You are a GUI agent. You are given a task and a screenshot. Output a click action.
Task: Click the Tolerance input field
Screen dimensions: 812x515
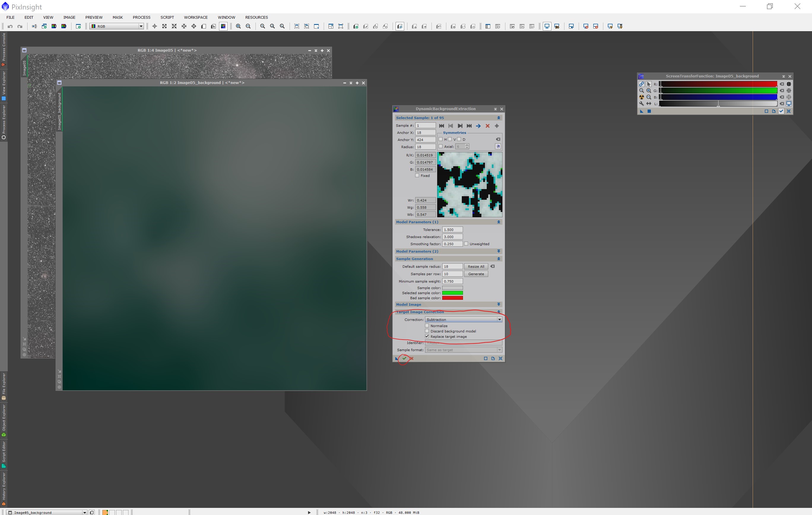(x=452, y=230)
